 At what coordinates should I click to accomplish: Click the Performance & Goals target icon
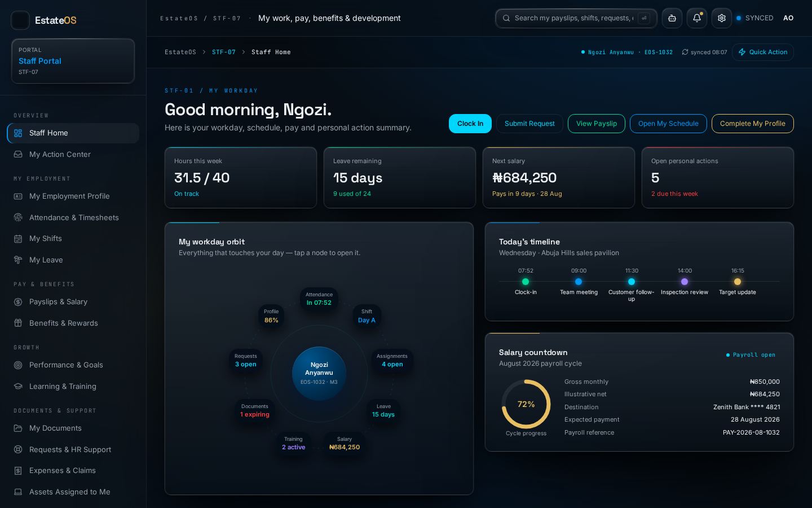coord(18,365)
